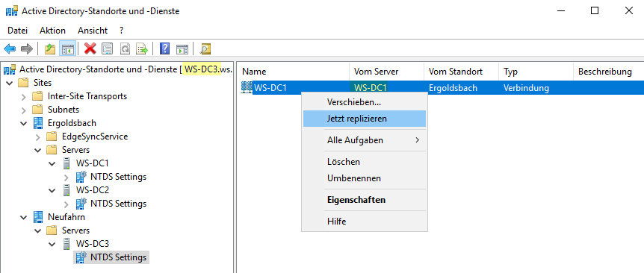Click the Ergoldsbach site icon in tree
This screenshot has width=644, height=273.
(39, 123)
